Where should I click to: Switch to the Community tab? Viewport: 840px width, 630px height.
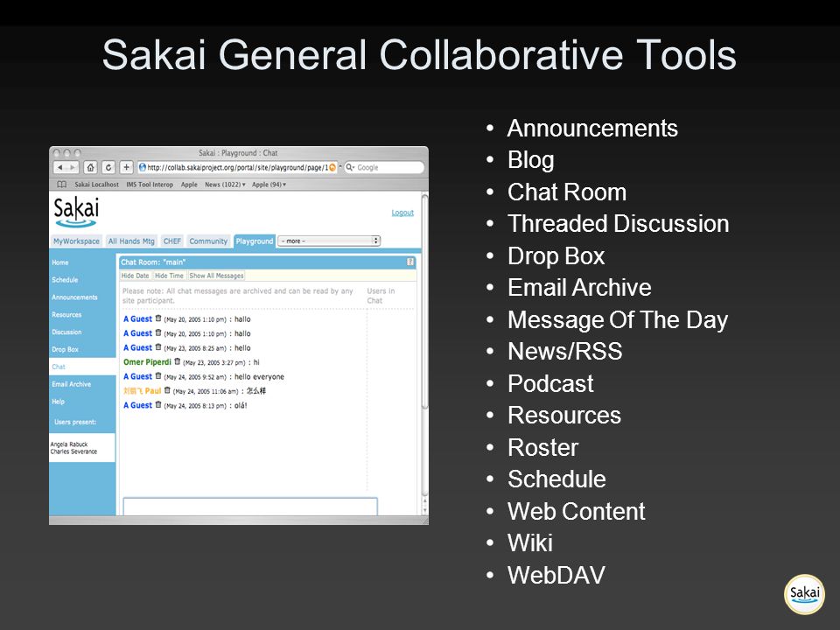click(208, 241)
